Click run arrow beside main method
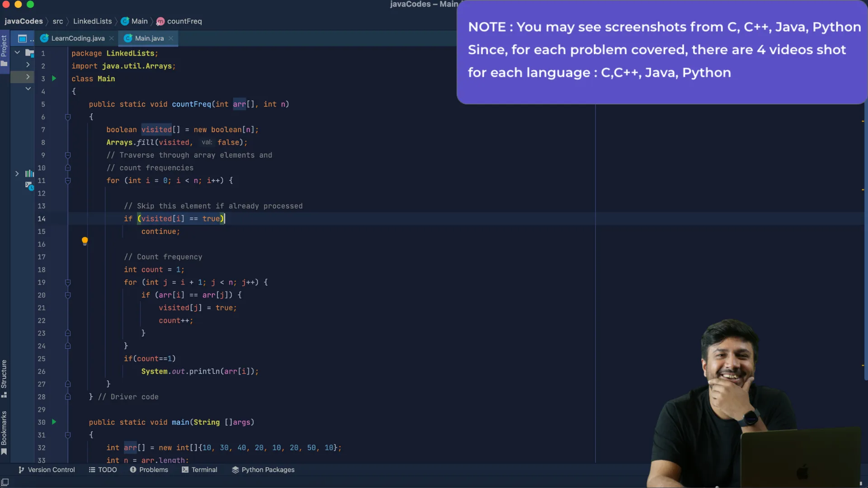Image resolution: width=868 pixels, height=488 pixels. point(54,422)
